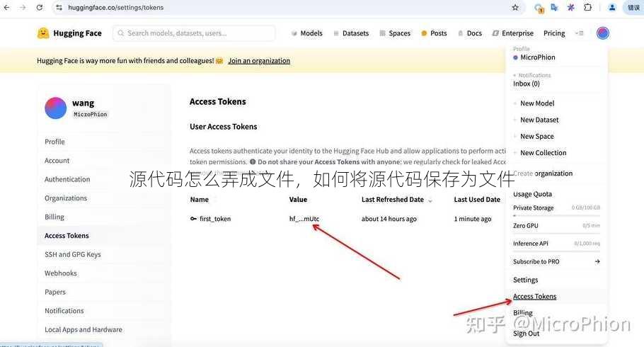Open the Pricing page
Screen dimensions: 644x347
click(x=554, y=33)
